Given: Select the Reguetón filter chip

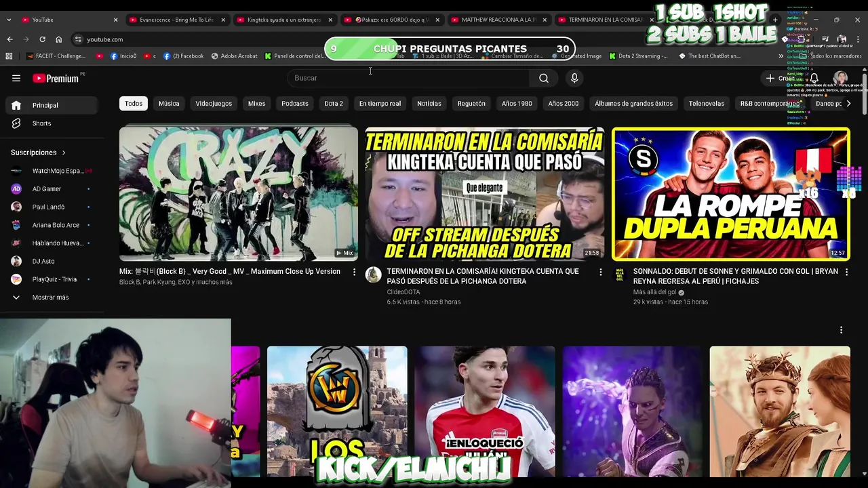Looking at the screenshot, I should [471, 104].
